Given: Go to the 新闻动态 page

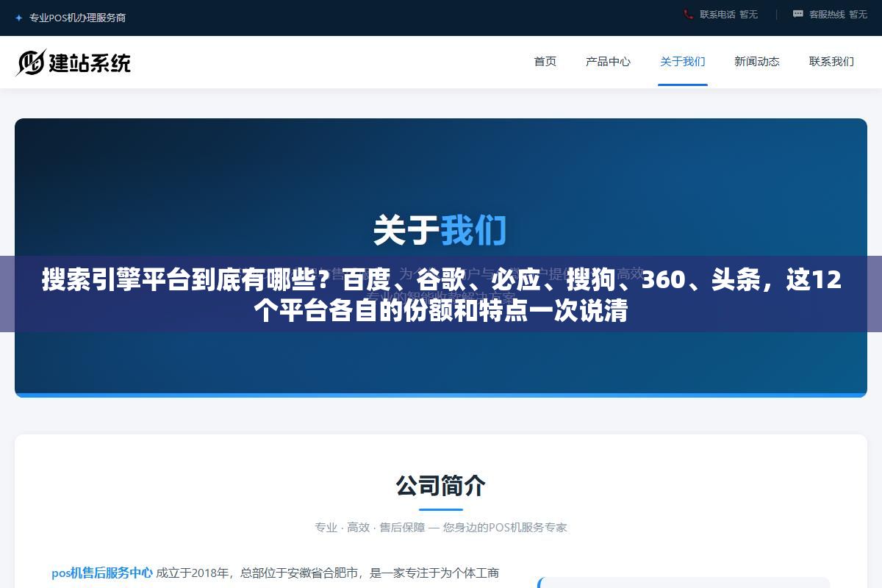Looking at the screenshot, I should pyautogui.click(x=756, y=62).
